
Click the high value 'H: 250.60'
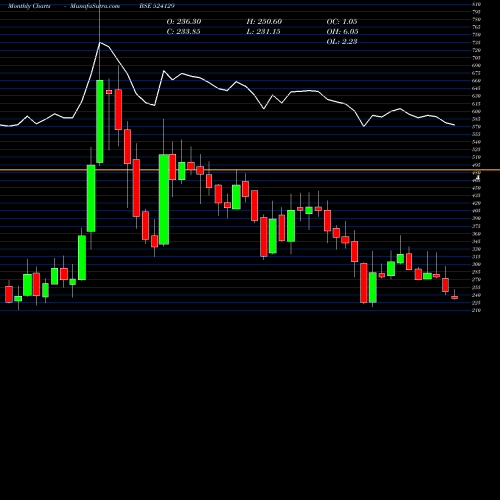264,22
